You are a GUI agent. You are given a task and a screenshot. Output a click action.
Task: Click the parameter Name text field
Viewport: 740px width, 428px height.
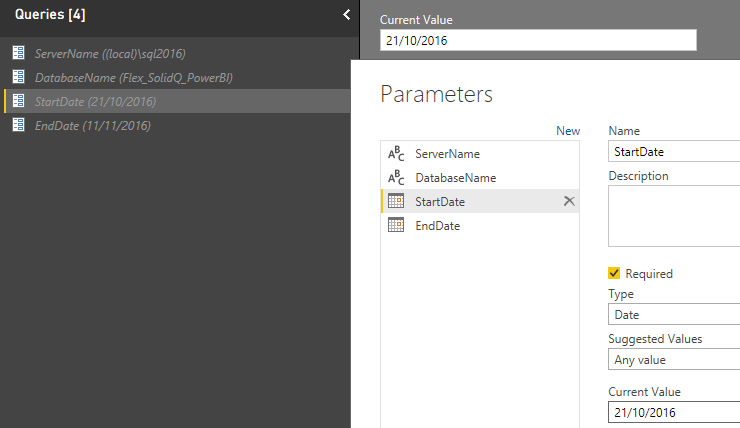point(674,152)
